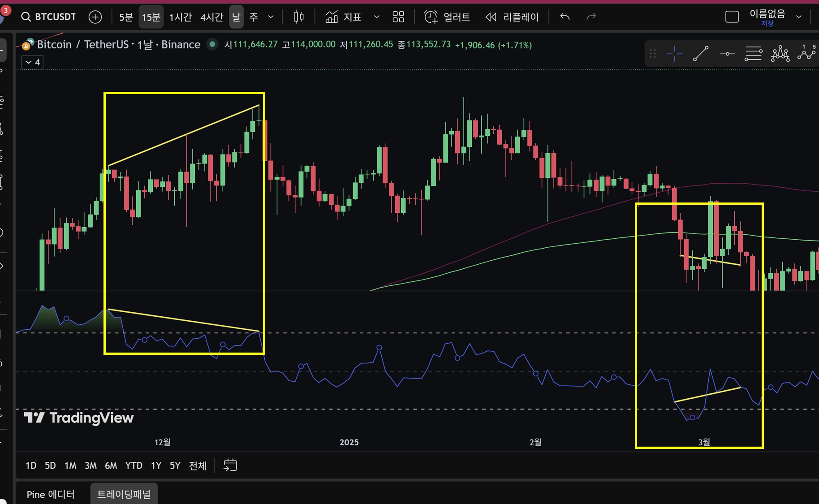Select the 1시간 interval
This screenshot has width=819, height=504.
pyautogui.click(x=180, y=17)
